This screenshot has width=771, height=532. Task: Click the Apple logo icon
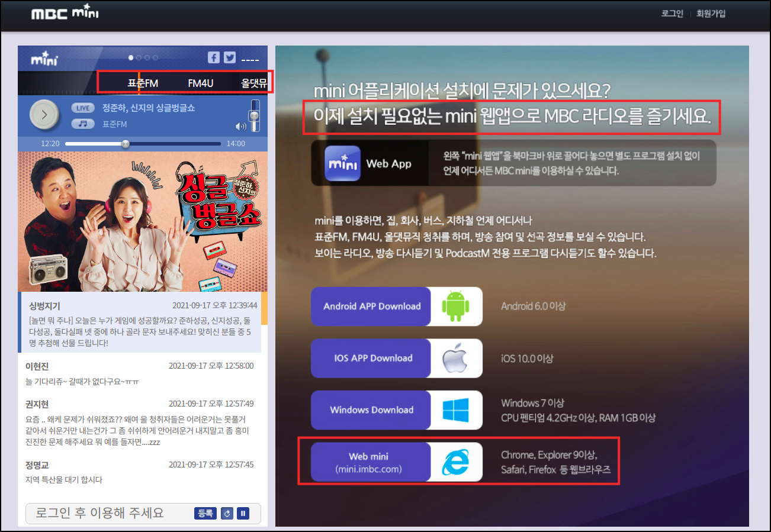(x=455, y=358)
